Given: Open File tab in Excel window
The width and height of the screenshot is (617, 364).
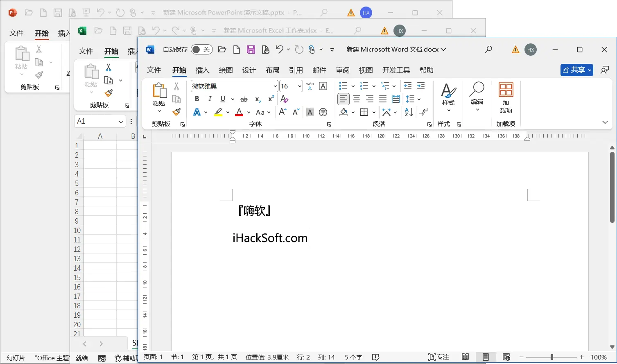Looking at the screenshot, I should (86, 51).
